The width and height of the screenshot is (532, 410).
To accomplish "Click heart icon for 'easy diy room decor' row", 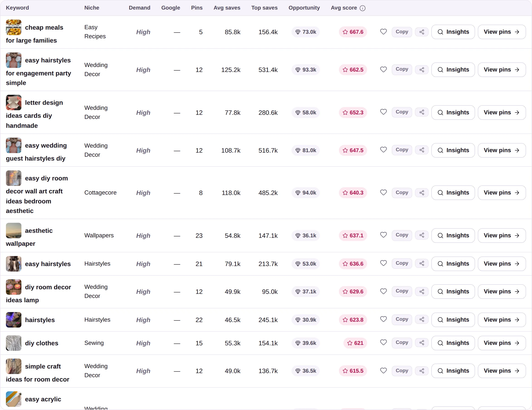I will [384, 192].
